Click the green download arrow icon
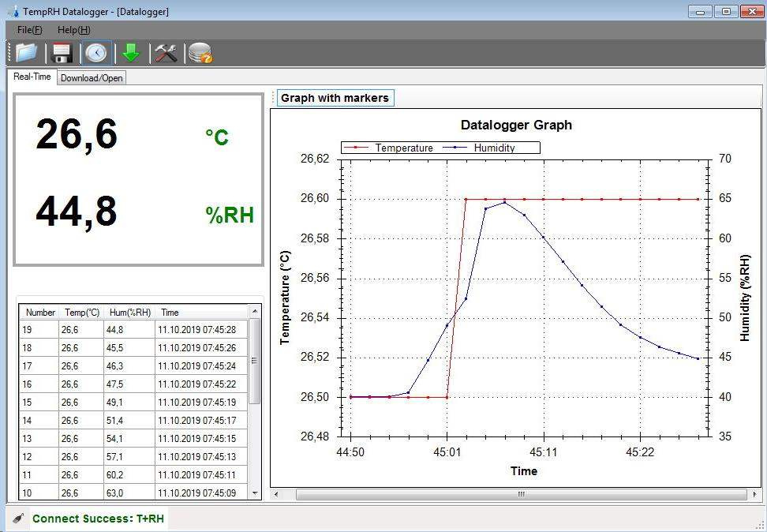This screenshot has width=767, height=532. pos(130,53)
